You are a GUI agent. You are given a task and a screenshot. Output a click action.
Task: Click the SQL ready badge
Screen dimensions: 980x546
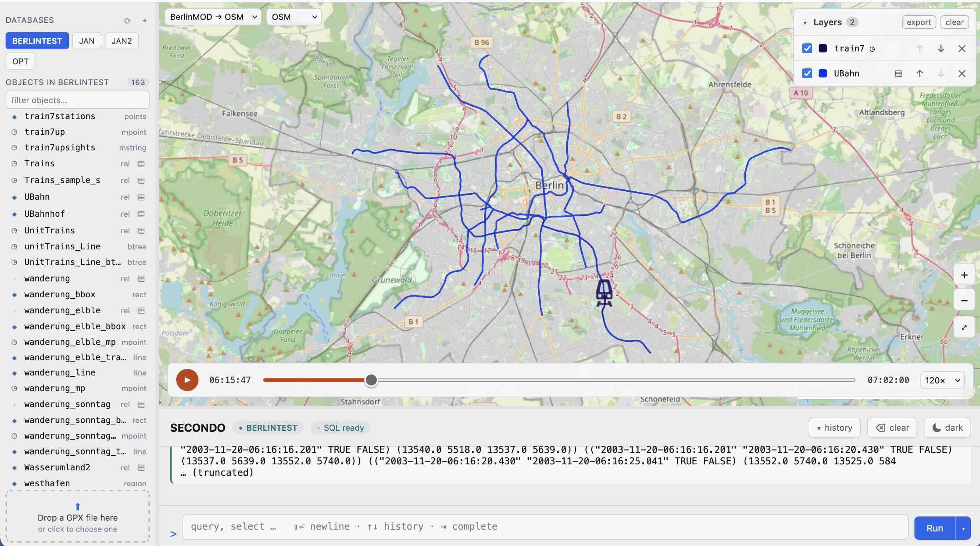coord(340,428)
